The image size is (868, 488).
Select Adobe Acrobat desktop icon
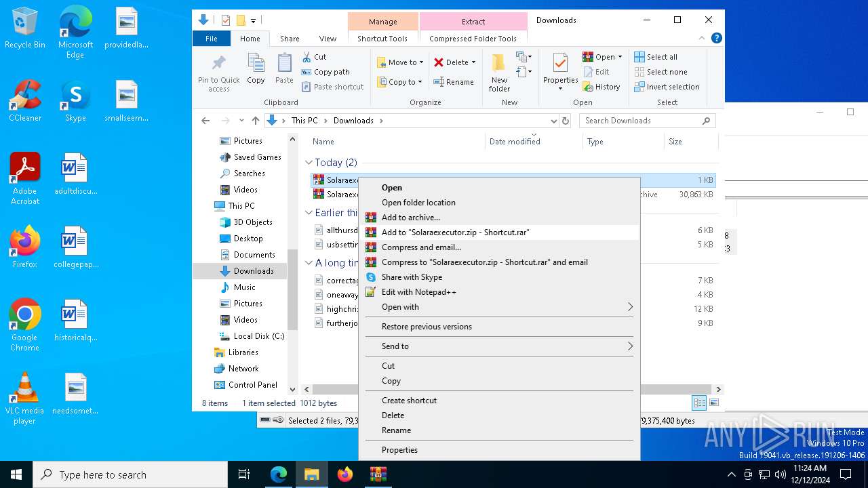click(x=25, y=179)
